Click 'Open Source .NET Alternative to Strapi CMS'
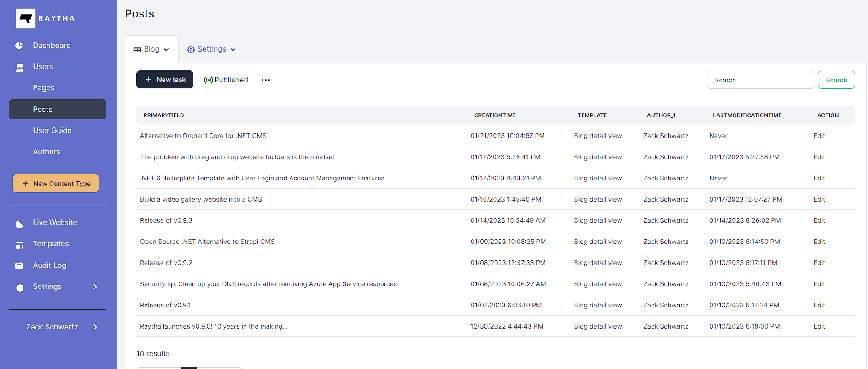Screen dimensions: 868x369 pyautogui.click(x=207, y=242)
